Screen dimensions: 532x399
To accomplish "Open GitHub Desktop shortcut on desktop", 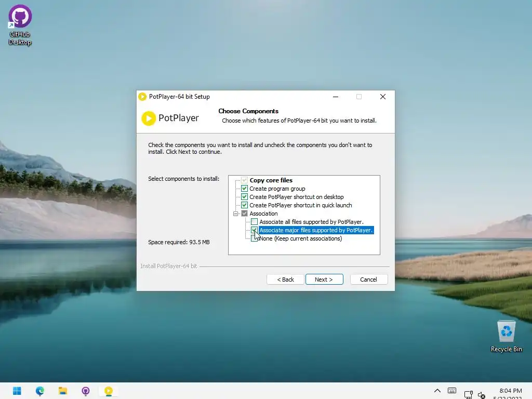I will pos(20,25).
